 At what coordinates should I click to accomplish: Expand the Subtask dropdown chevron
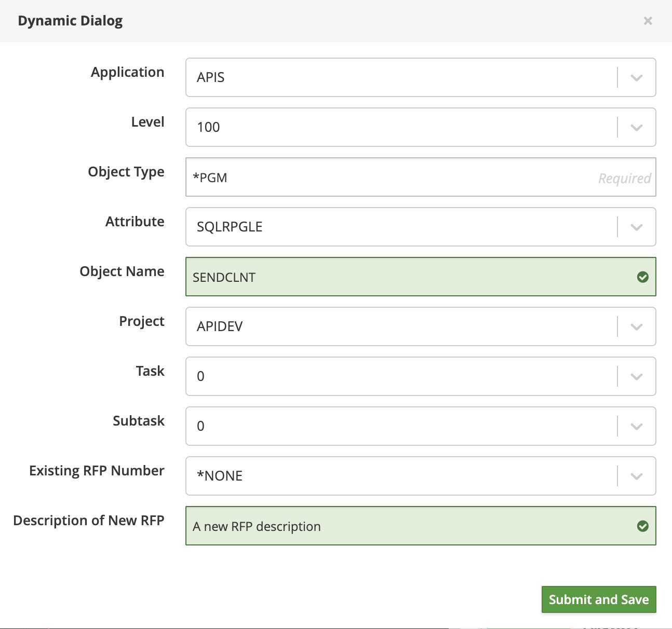pos(637,426)
